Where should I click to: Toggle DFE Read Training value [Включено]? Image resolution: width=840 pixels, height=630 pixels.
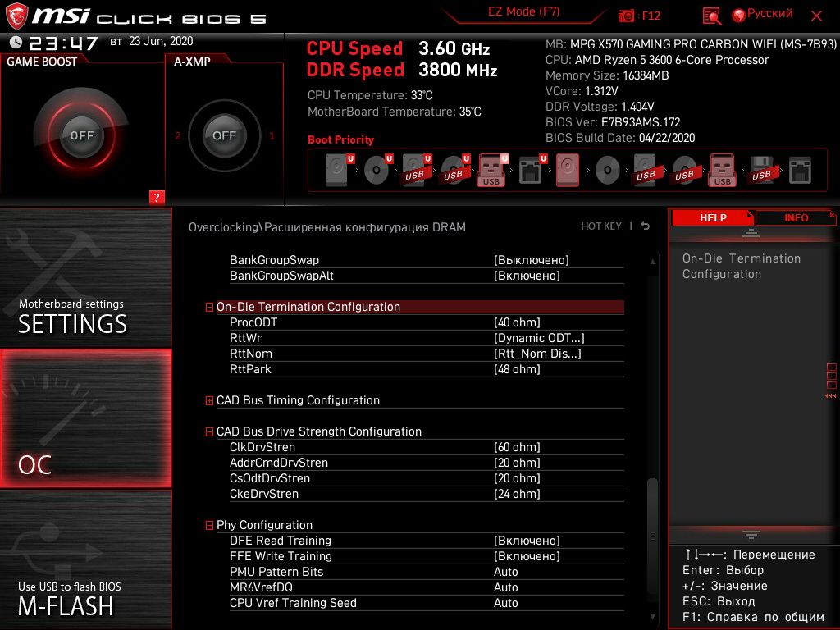pos(527,541)
